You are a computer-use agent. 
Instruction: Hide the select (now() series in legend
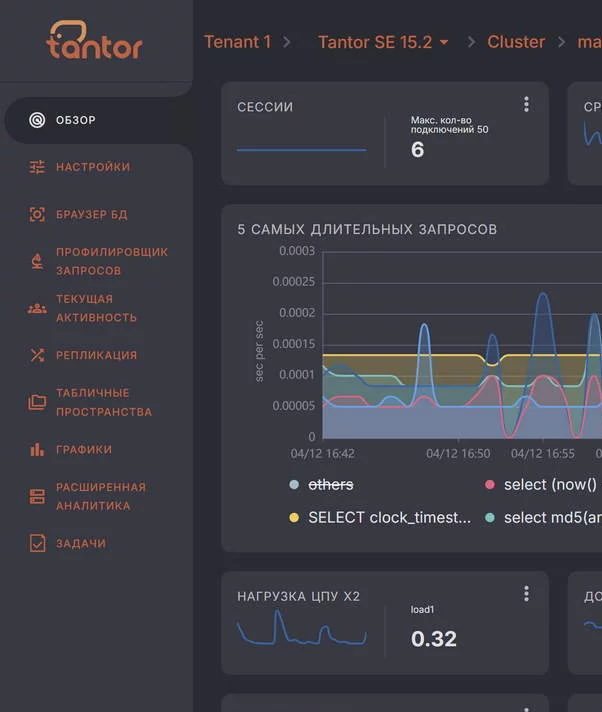pyautogui.click(x=549, y=484)
